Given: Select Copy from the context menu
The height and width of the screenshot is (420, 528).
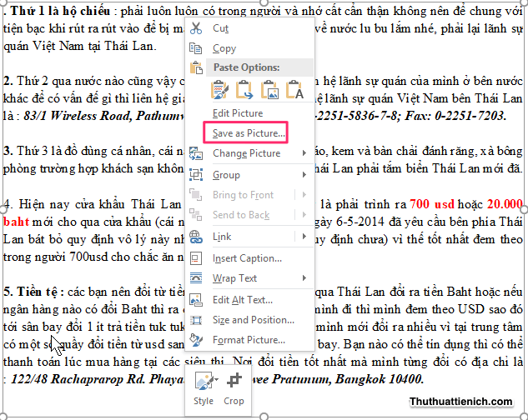Looking at the screenshot, I should 224,48.
